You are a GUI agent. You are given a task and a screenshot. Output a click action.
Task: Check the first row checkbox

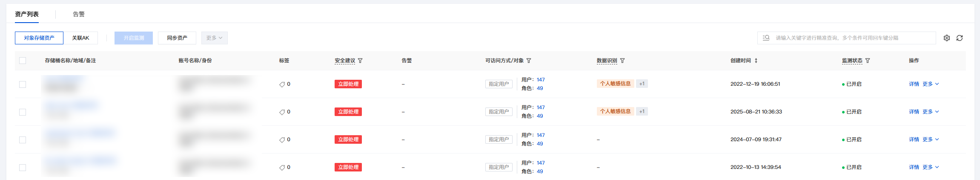tap(23, 84)
